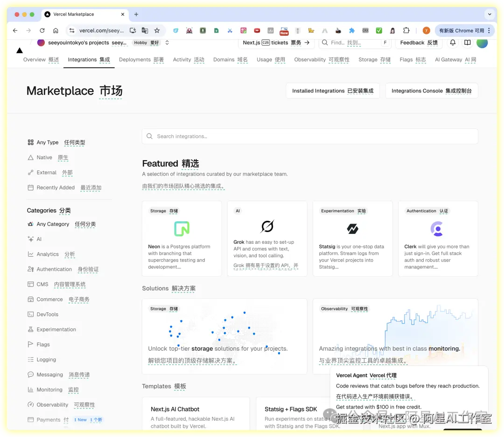The image size is (504, 437).
Task: Open the Storage tab
Action: click(x=374, y=59)
